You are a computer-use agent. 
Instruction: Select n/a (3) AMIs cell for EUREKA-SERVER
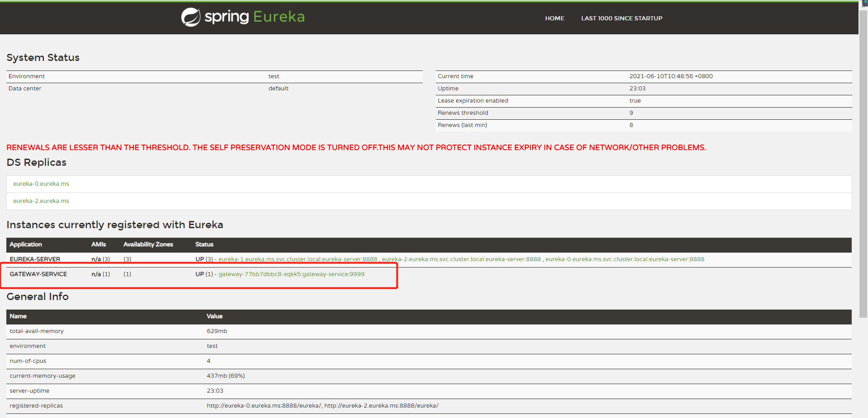tap(100, 259)
